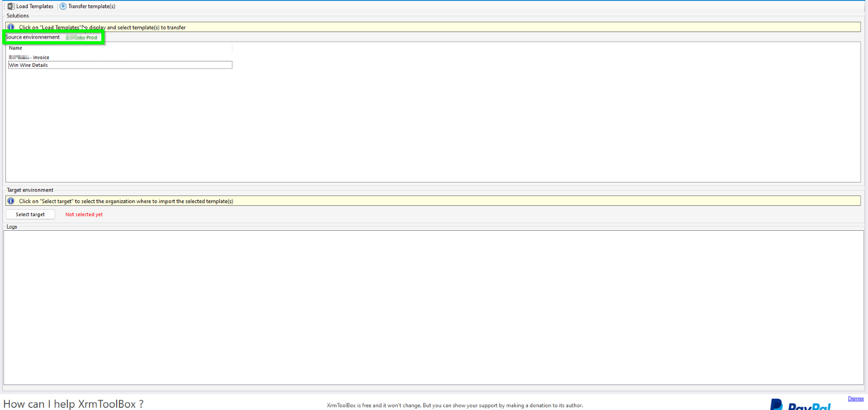Click the info icon in Solutions hint
Viewport: 868px width, 410px height.
11,27
